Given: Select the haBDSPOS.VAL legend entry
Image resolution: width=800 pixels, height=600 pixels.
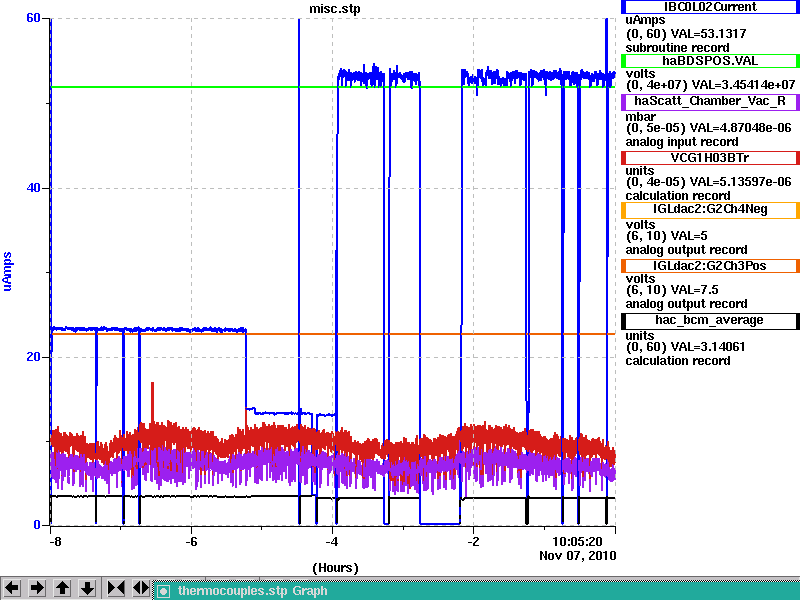Looking at the screenshot, I should point(710,61).
